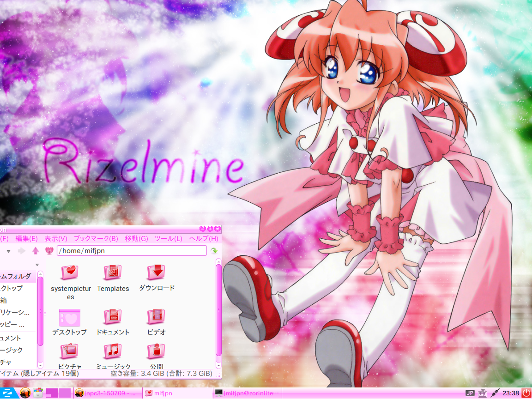Switch to mifjpn@zorinlite terminal taskbar button
The width and height of the screenshot is (532, 399).
click(248, 393)
